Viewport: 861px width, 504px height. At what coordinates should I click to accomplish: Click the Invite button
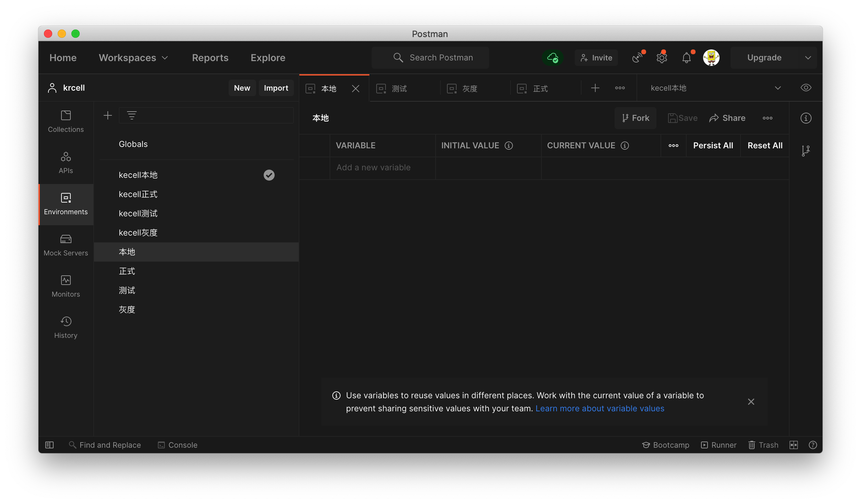click(x=596, y=58)
